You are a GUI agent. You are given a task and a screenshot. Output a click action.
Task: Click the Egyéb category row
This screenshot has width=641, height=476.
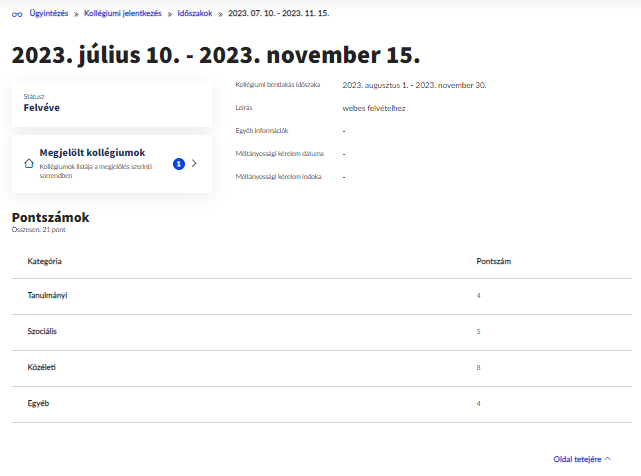coord(38,403)
